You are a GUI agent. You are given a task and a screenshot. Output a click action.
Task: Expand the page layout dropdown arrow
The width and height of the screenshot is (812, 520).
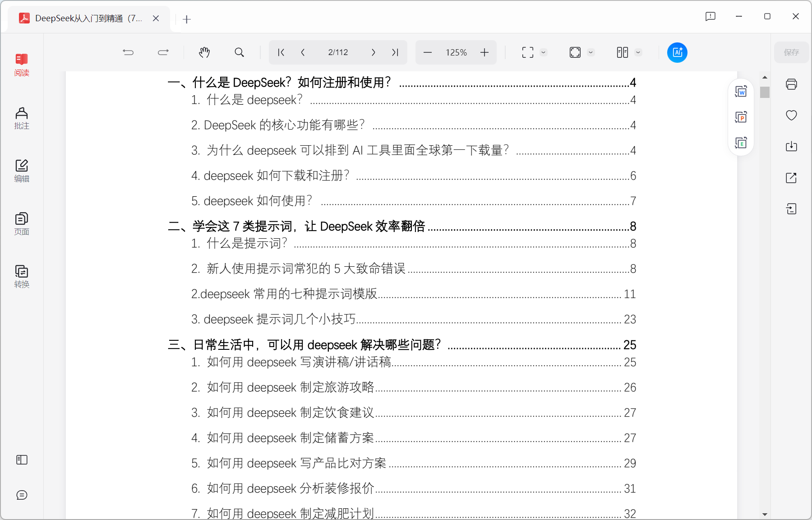pos(638,52)
